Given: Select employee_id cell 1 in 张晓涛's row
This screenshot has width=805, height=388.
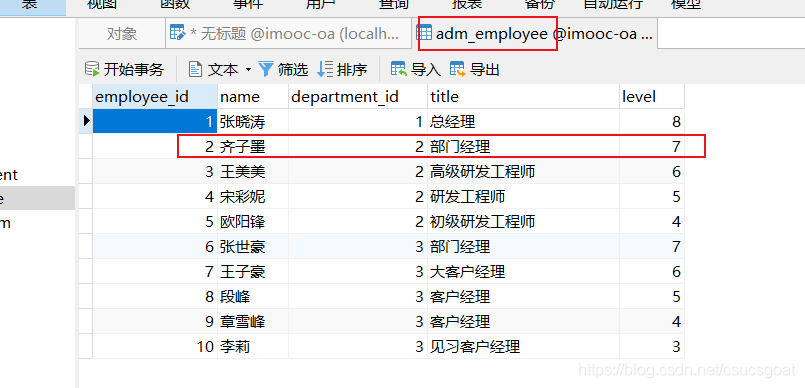Looking at the screenshot, I should point(155,122).
